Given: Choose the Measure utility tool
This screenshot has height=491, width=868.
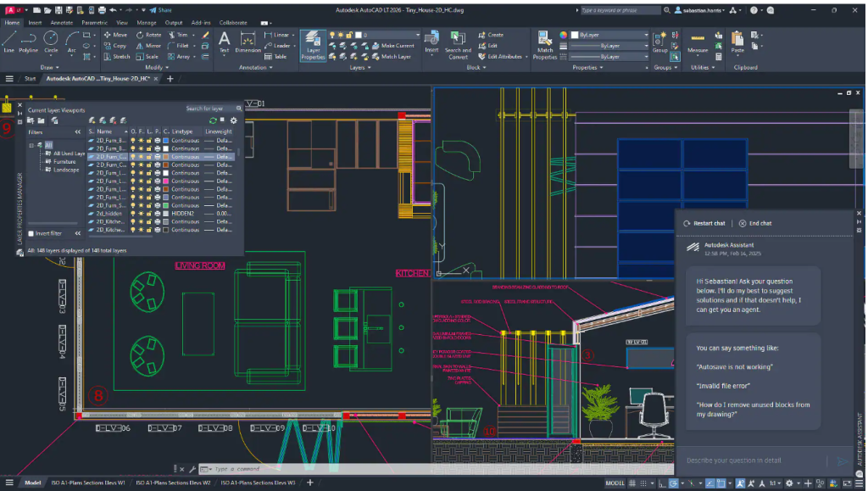Looking at the screenshot, I should coord(698,41).
